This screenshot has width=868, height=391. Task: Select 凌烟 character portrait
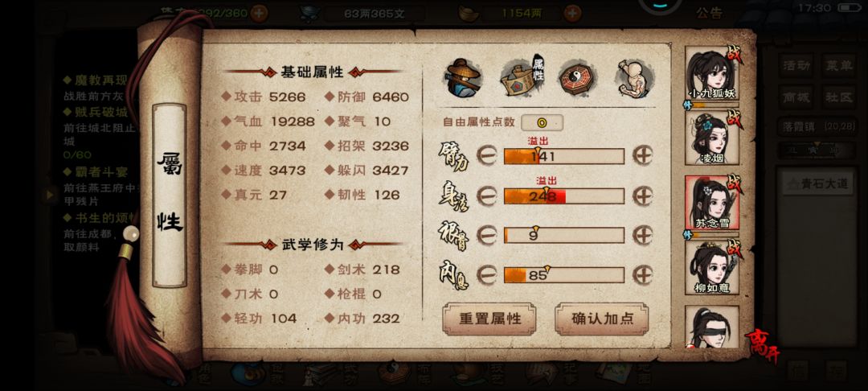tap(712, 138)
